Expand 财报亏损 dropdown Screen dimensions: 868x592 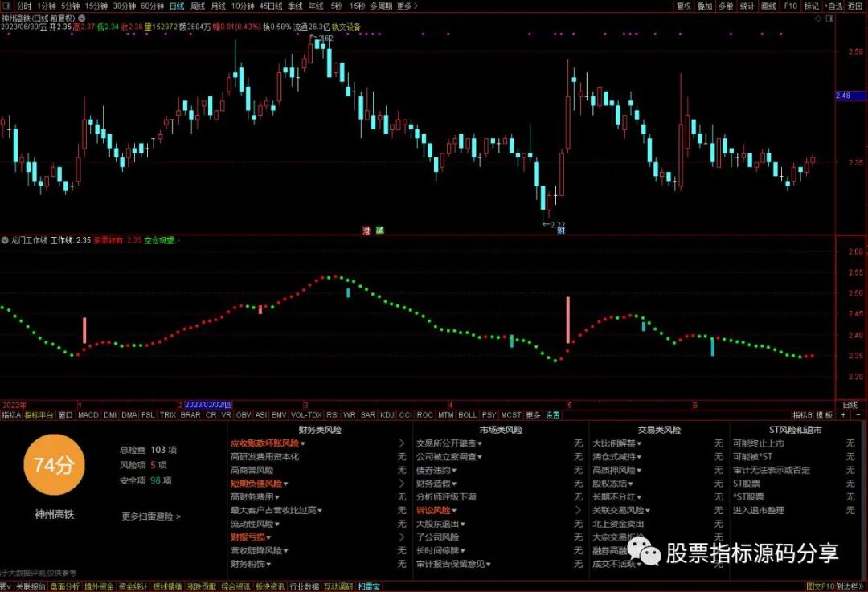(x=268, y=537)
